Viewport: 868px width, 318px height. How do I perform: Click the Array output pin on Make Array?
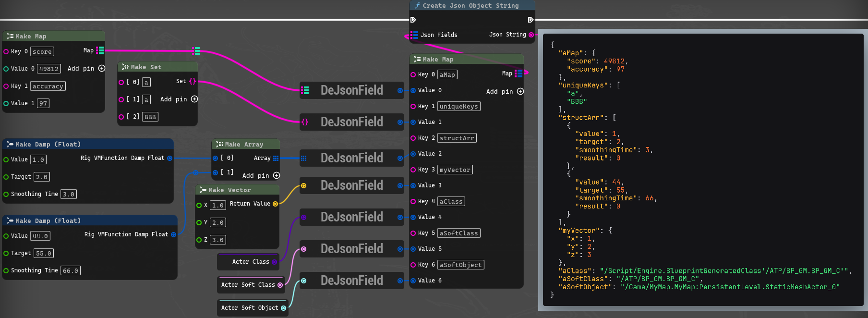tap(276, 158)
